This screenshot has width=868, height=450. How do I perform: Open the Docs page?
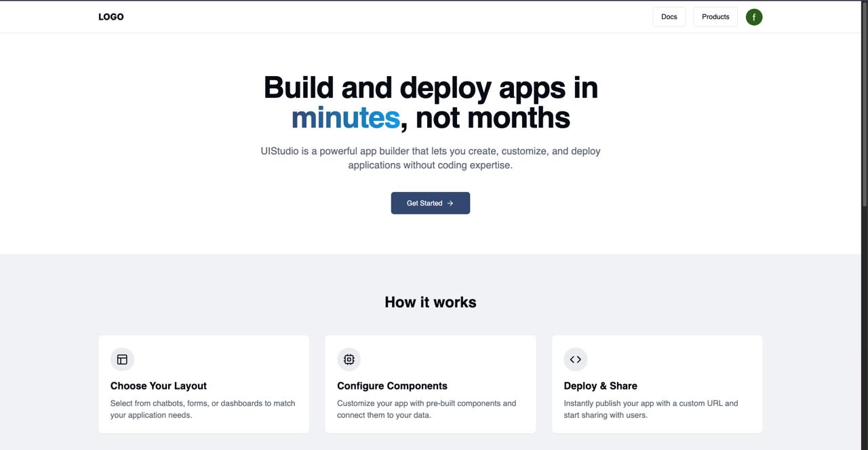(x=669, y=17)
